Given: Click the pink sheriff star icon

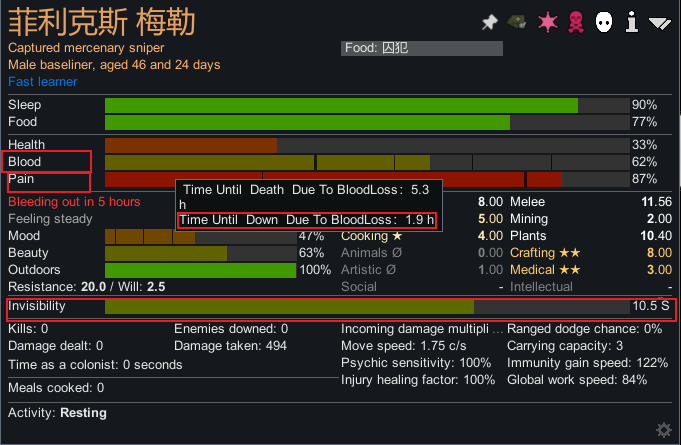Looking at the screenshot, I should click(x=547, y=22).
